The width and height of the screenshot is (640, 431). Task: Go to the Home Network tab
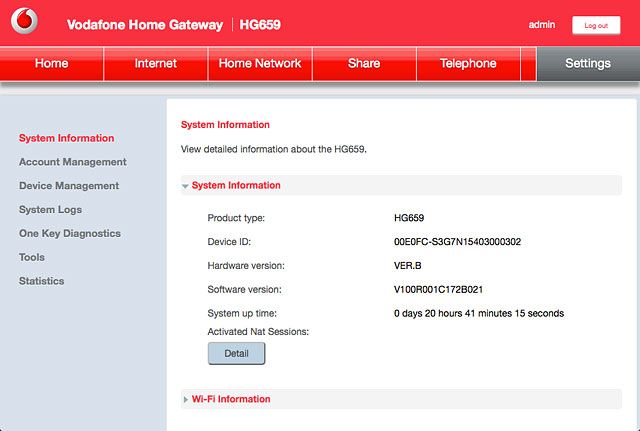(x=260, y=64)
